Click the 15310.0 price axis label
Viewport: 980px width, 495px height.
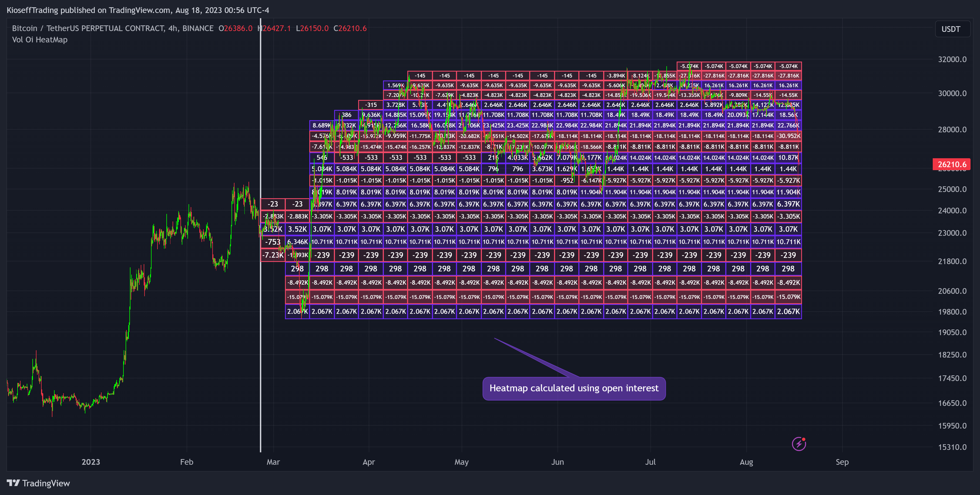coord(952,447)
